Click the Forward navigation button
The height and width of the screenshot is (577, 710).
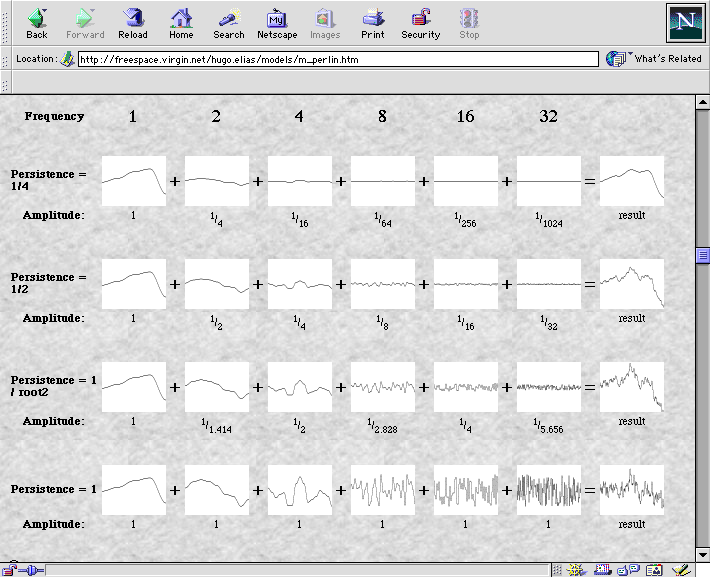tap(85, 23)
